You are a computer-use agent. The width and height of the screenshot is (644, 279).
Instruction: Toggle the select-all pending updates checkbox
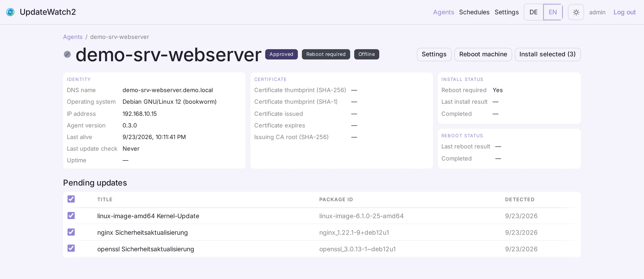point(71,199)
